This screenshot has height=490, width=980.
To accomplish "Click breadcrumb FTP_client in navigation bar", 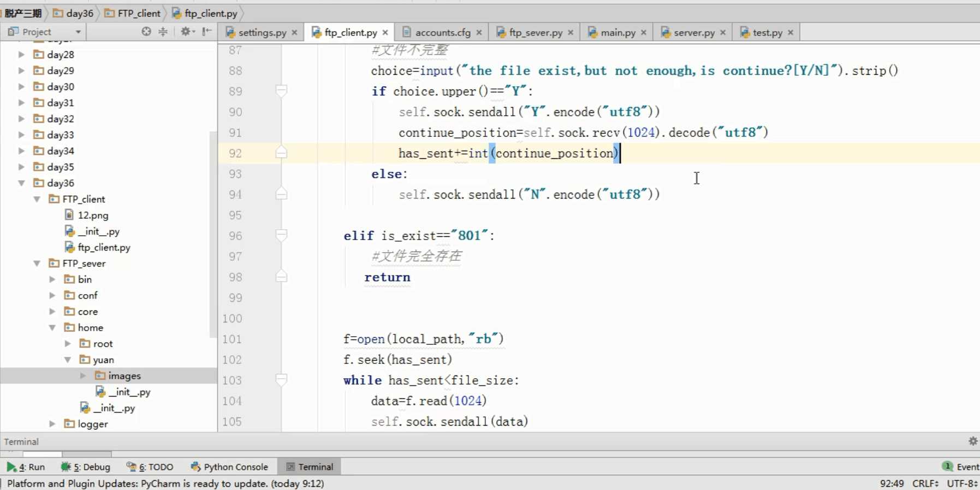I will [132, 13].
